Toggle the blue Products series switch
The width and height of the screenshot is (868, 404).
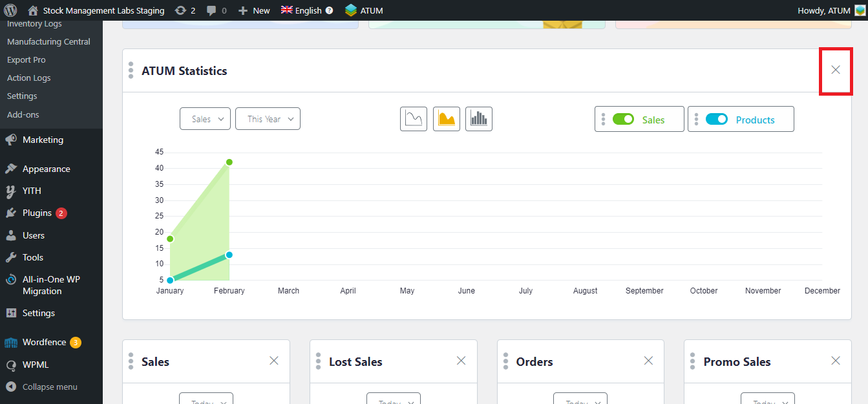point(717,119)
